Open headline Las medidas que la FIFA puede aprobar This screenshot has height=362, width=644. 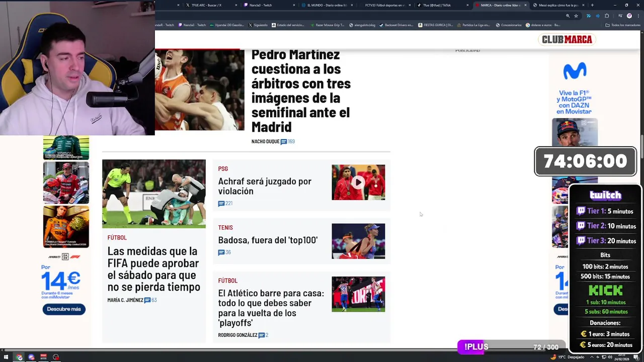pos(153,269)
